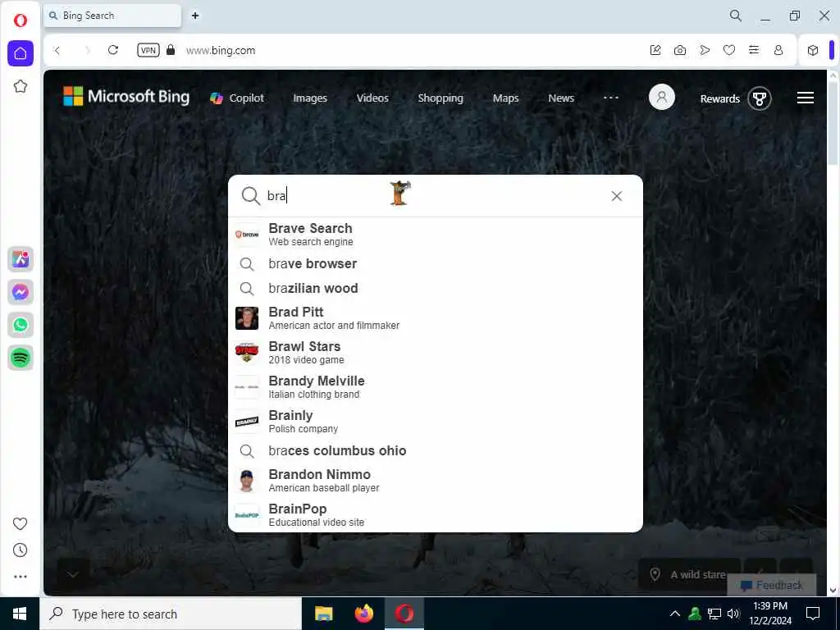Open Copilot from Bing navigation
This screenshot has width=840, height=630.
point(237,98)
